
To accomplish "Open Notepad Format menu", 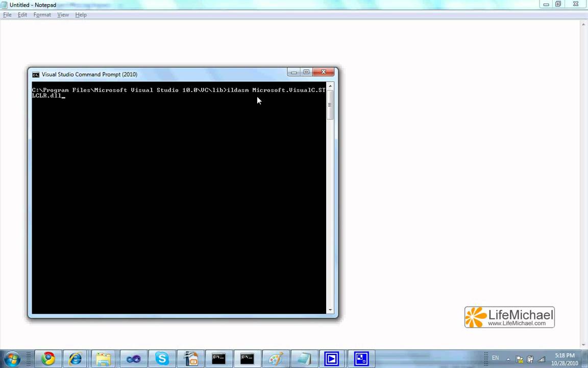I will (42, 15).
